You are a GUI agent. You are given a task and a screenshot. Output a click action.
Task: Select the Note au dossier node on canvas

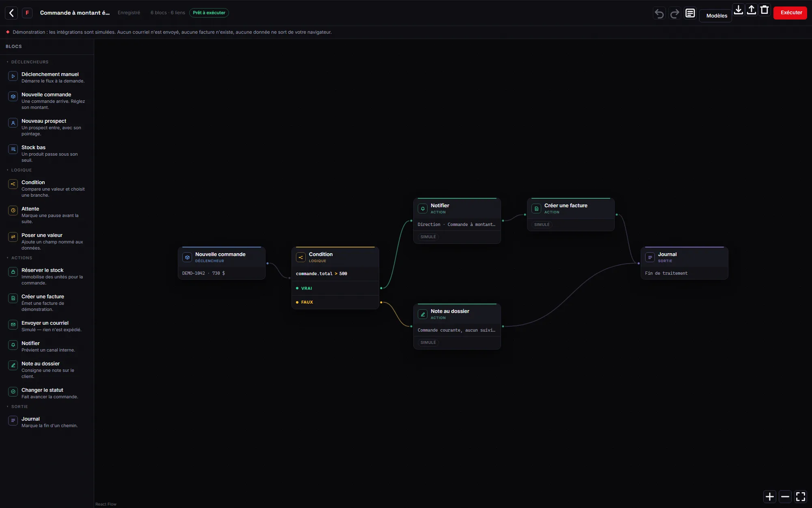pos(457,326)
